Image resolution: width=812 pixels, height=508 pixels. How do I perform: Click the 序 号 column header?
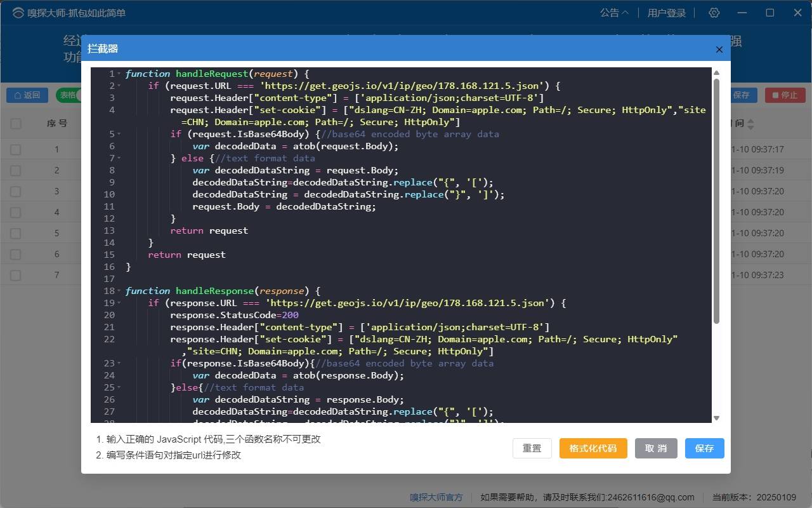click(x=57, y=123)
